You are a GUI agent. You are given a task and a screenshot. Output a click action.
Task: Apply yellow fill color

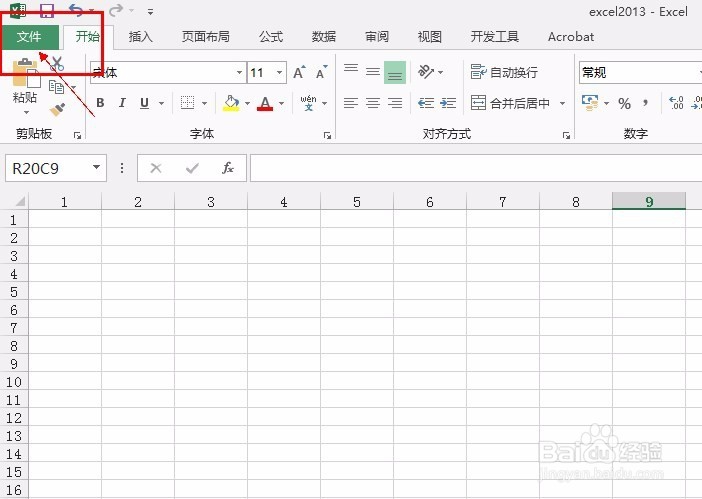(231, 103)
